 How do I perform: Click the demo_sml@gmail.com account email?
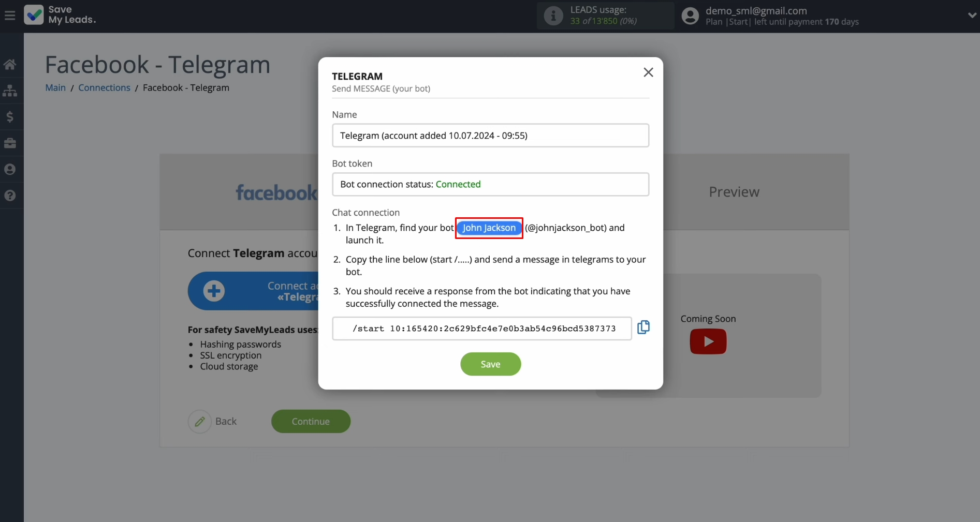756,10
